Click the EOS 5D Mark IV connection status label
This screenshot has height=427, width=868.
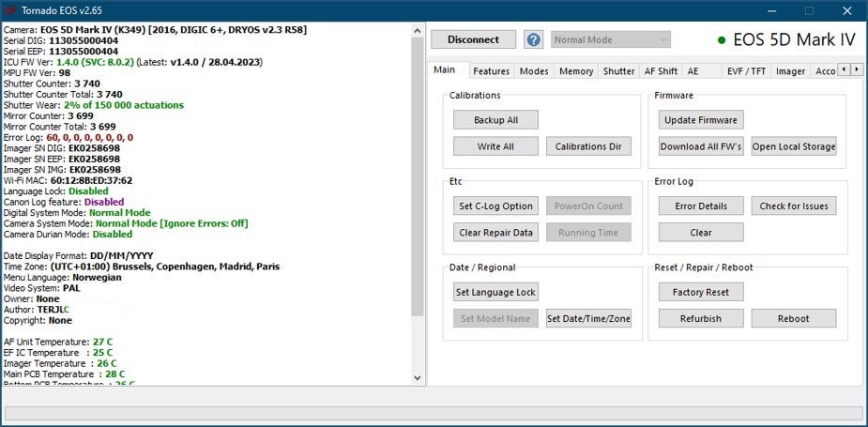pos(786,39)
